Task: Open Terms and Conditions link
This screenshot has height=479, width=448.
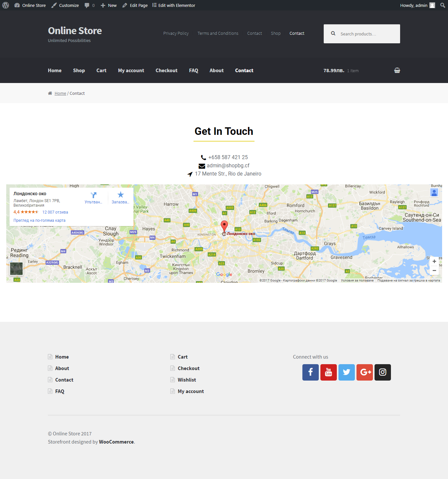Action: click(x=218, y=33)
